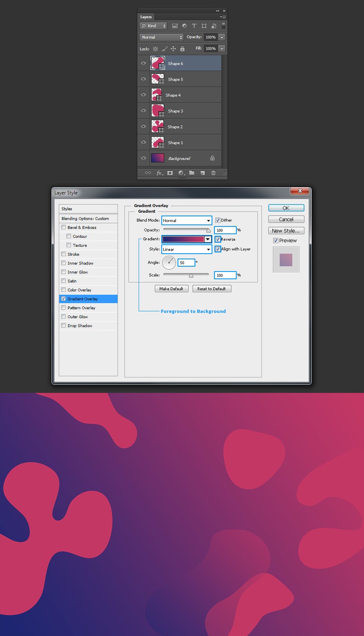Open the Gradient Overlay settings entry

pyautogui.click(x=88, y=299)
